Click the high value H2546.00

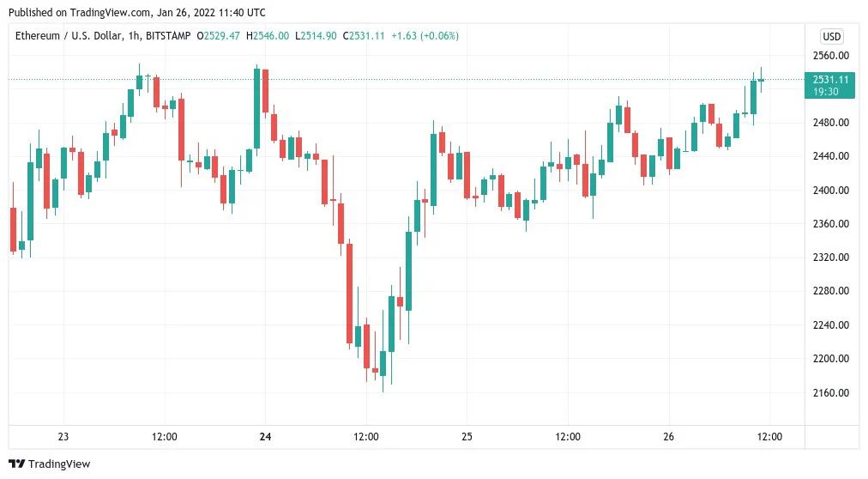click(x=268, y=36)
